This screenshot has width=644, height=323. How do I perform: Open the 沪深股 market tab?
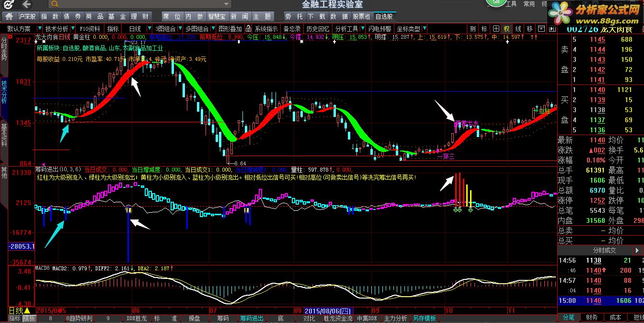28,17
